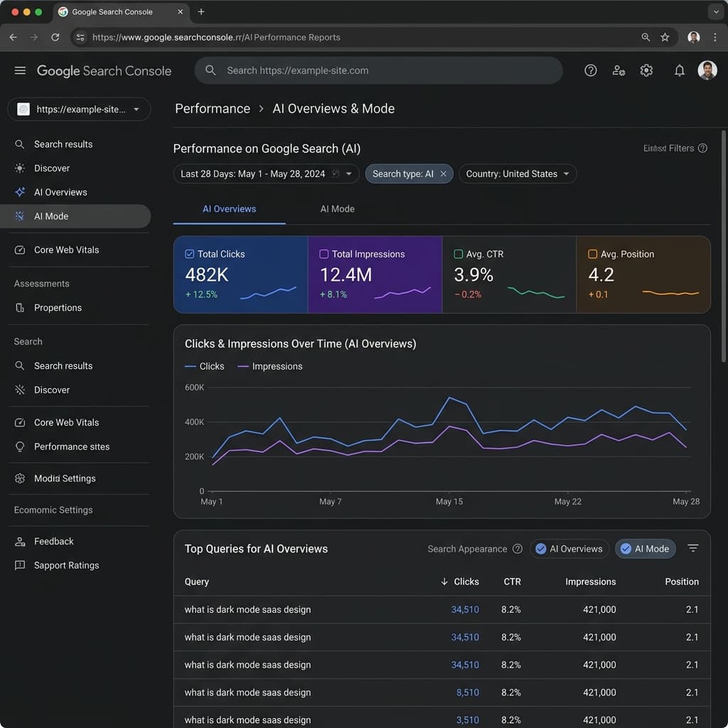The height and width of the screenshot is (728, 728).
Task: Click the Filters link
Action: point(668,148)
